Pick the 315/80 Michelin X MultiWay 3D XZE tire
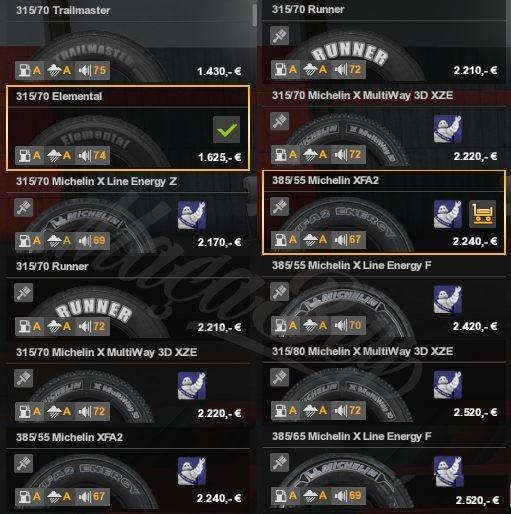The width and height of the screenshot is (511, 514). [384, 384]
